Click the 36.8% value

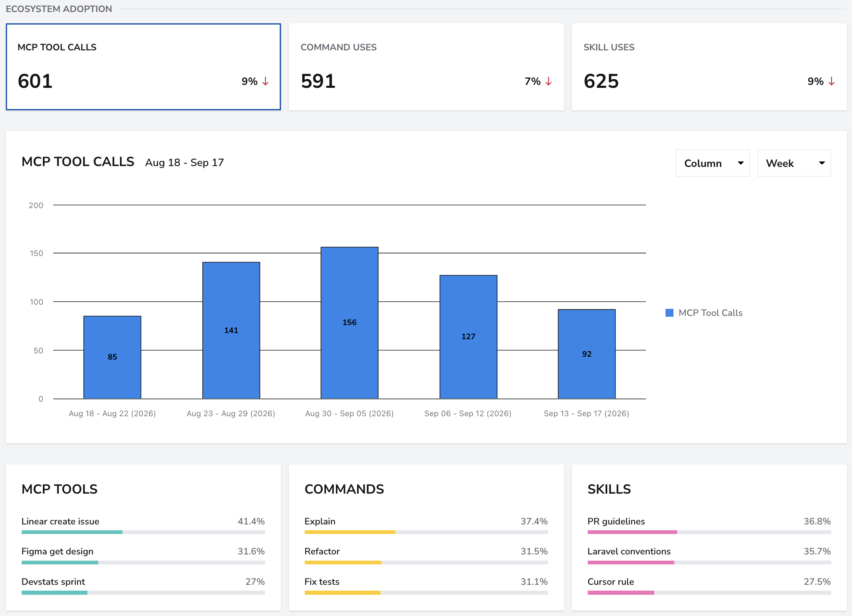point(817,522)
